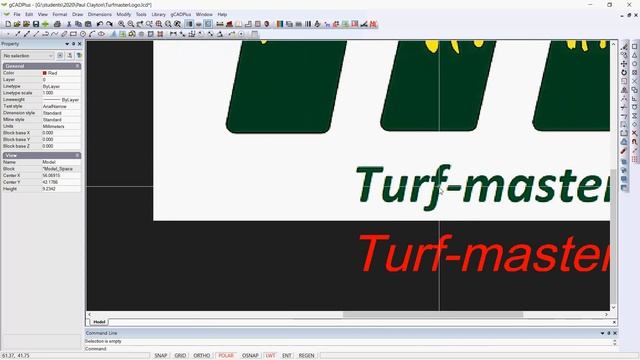Screen dimensions: 640x360
Task: Switch to the Model tab
Action: coord(99,322)
